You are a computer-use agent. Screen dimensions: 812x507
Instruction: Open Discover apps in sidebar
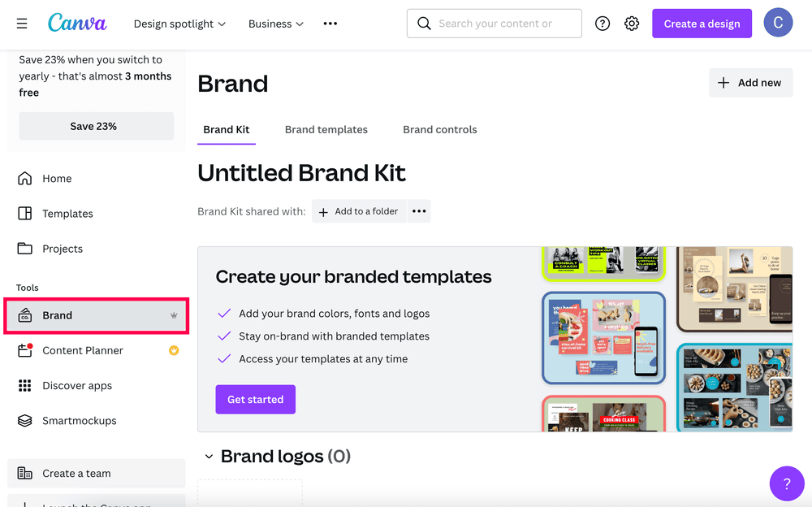coord(77,385)
